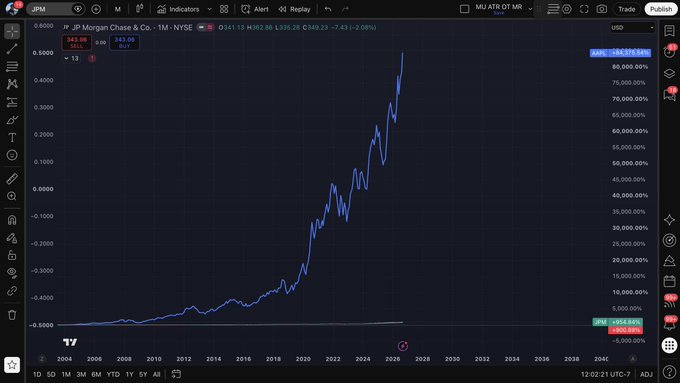Open the watchlist panel in right sidebar
Viewport: 680px width, 383px height.
point(669,30)
